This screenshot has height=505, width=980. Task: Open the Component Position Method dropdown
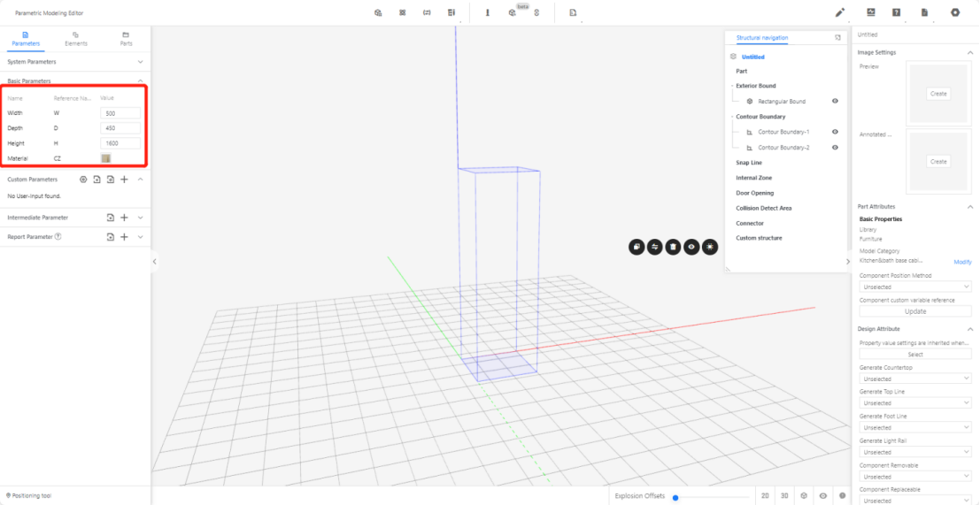[x=915, y=287]
